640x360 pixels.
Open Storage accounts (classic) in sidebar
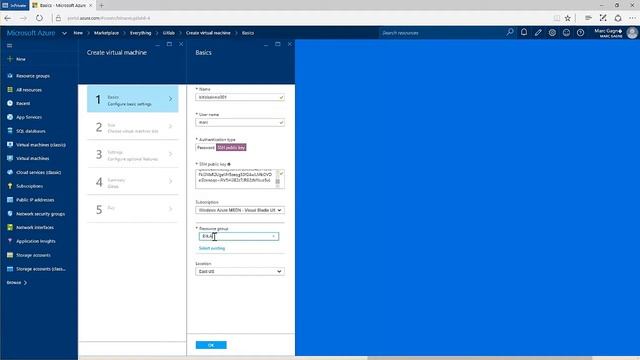pyautogui.click(x=40, y=269)
